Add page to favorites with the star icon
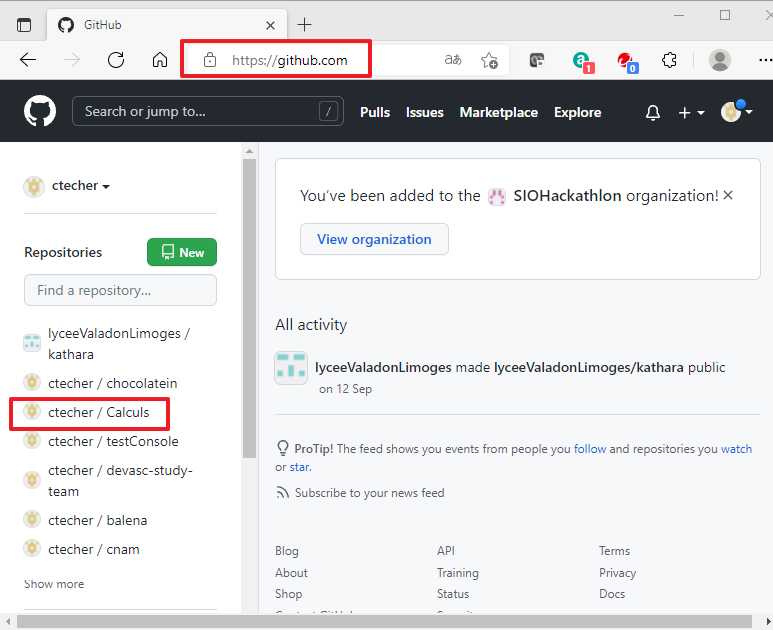773x630 pixels. point(489,60)
